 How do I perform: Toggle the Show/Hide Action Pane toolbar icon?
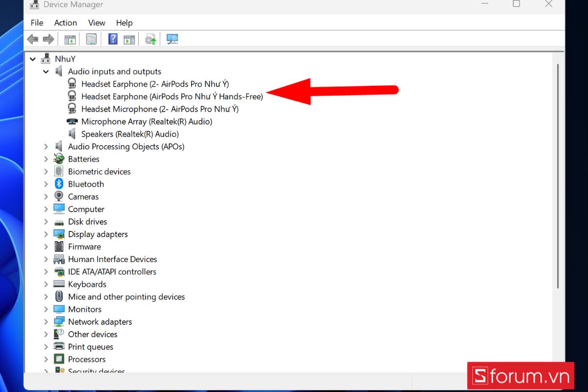(x=129, y=39)
